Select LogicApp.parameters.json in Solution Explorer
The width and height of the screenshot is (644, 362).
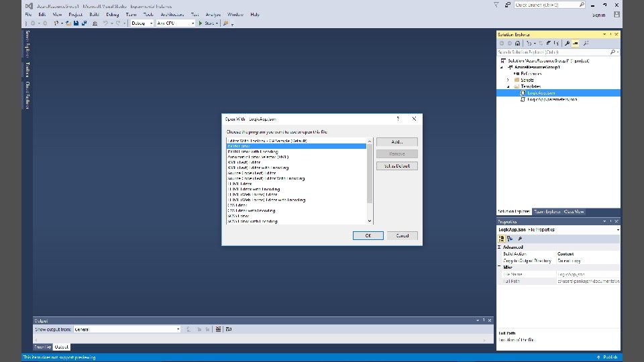tap(552, 99)
